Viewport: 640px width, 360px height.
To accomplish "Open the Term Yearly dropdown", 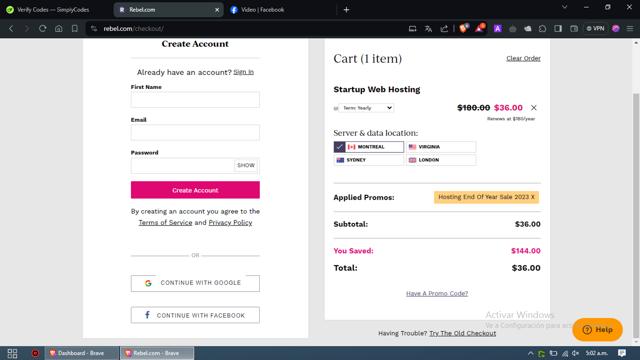I will click(x=366, y=108).
